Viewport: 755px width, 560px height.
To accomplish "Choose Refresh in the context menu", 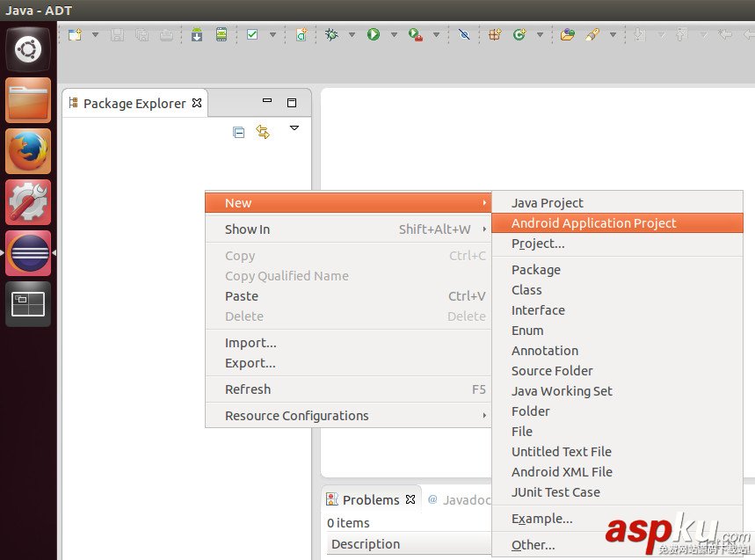I will click(x=348, y=389).
